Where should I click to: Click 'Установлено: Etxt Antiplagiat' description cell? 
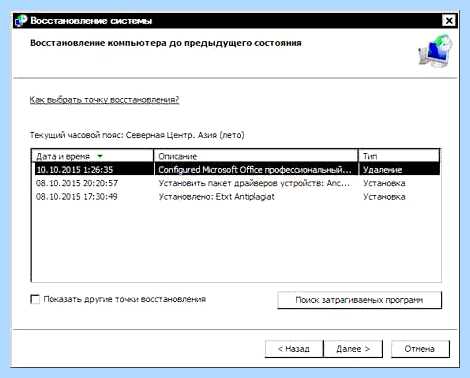[217, 196]
